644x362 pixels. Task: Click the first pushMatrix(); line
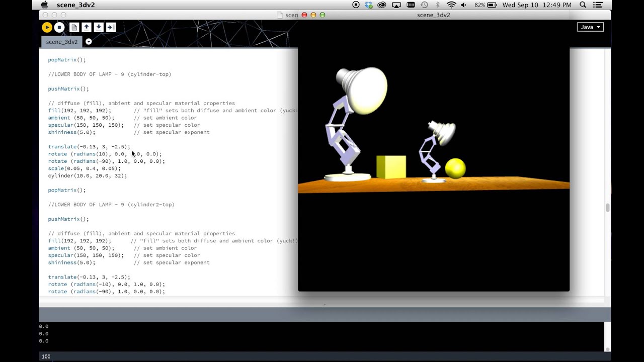tap(68, 89)
